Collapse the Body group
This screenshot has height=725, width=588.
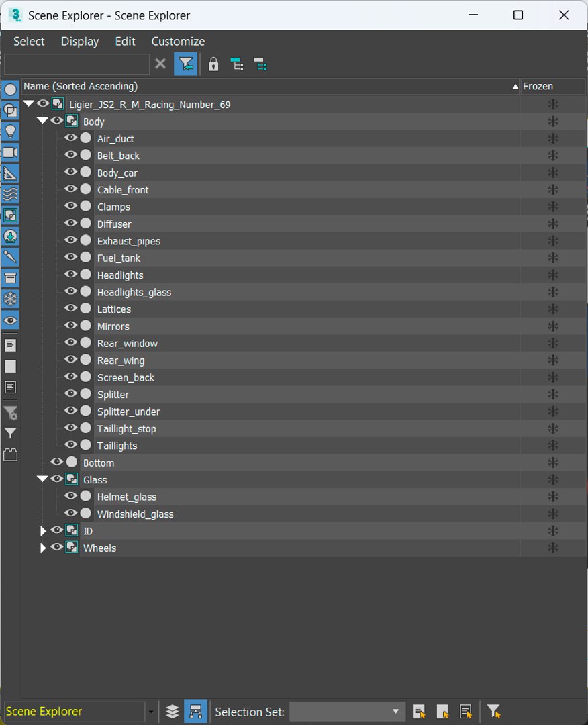pos(42,121)
